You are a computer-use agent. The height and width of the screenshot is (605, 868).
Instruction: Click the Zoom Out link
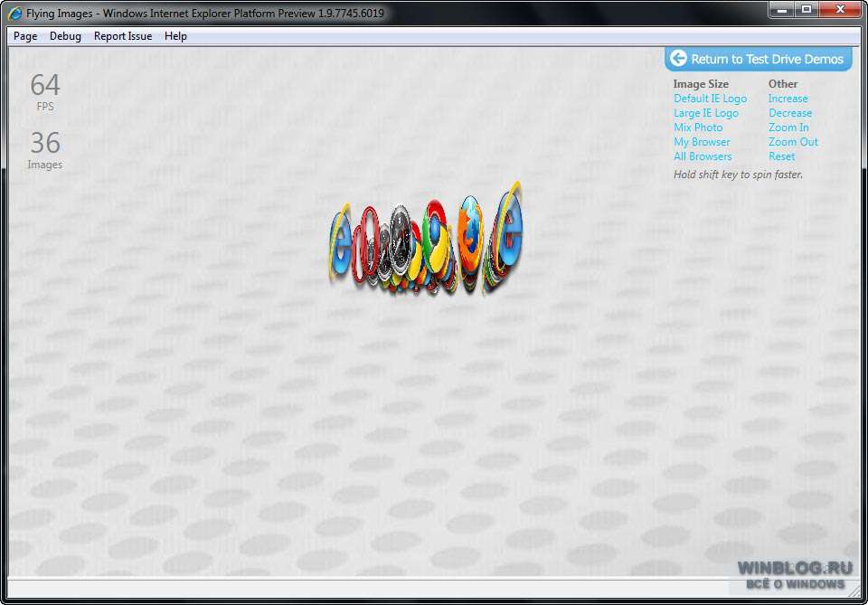tap(793, 142)
